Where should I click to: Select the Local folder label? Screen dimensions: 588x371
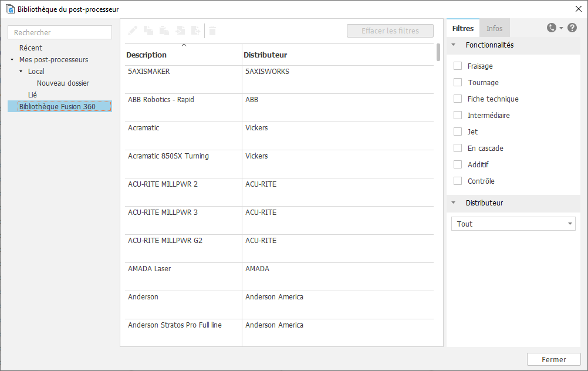coord(36,71)
